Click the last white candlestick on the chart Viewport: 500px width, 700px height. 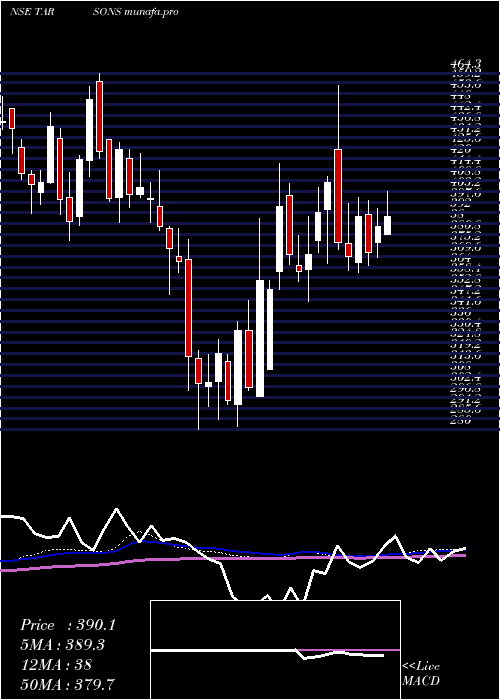tap(387, 225)
